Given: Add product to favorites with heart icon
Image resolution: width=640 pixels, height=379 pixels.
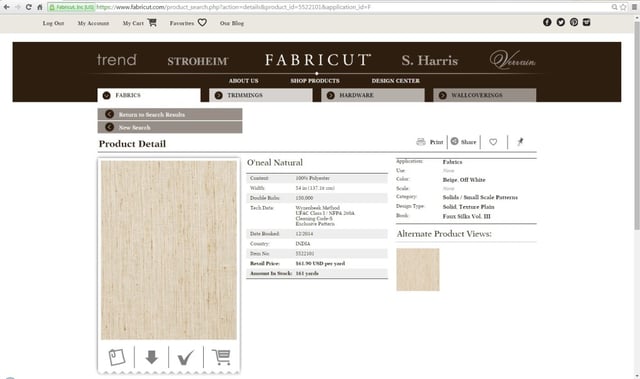Looking at the screenshot, I should point(493,142).
